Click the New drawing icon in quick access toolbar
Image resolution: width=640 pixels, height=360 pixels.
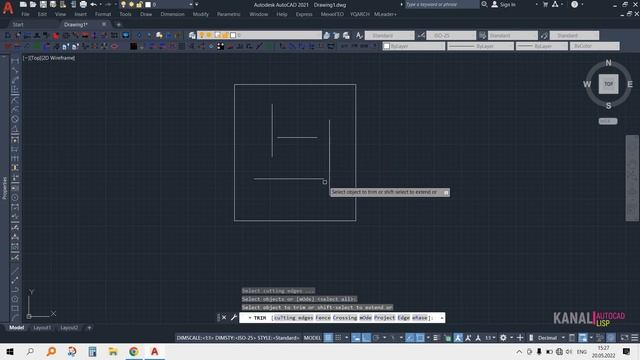23,4
